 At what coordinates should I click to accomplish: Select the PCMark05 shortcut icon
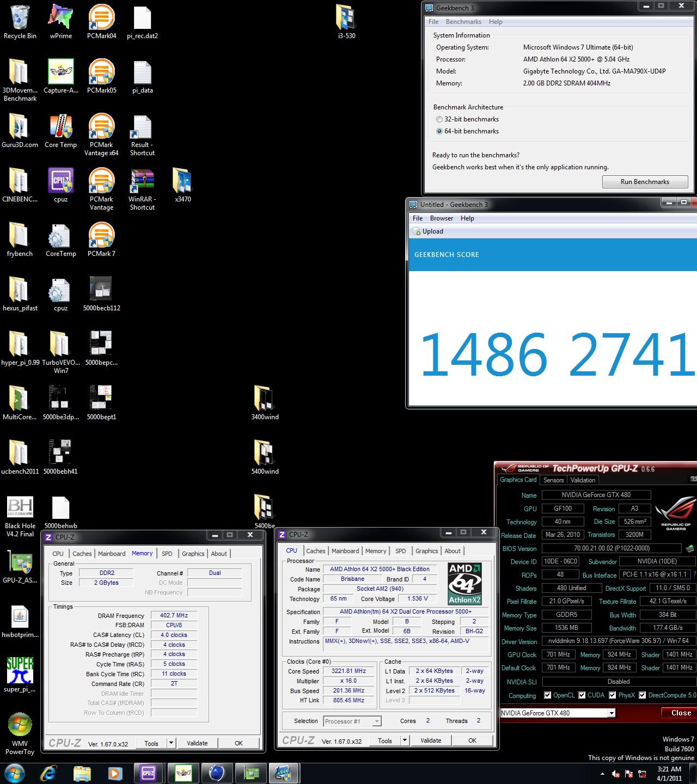(x=101, y=72)
